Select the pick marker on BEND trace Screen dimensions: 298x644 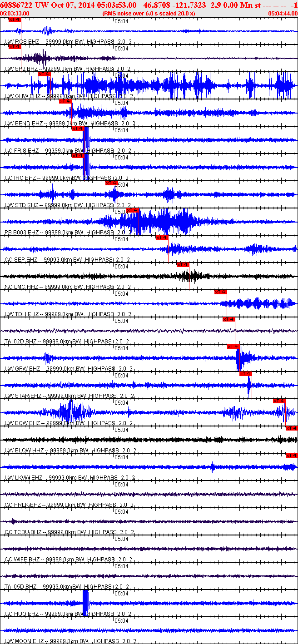click(x=65, y=101)
